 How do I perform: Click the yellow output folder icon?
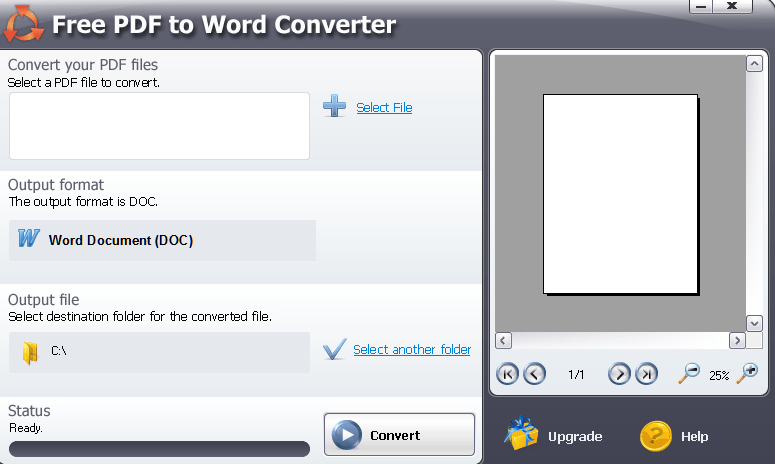coord(30,353)
